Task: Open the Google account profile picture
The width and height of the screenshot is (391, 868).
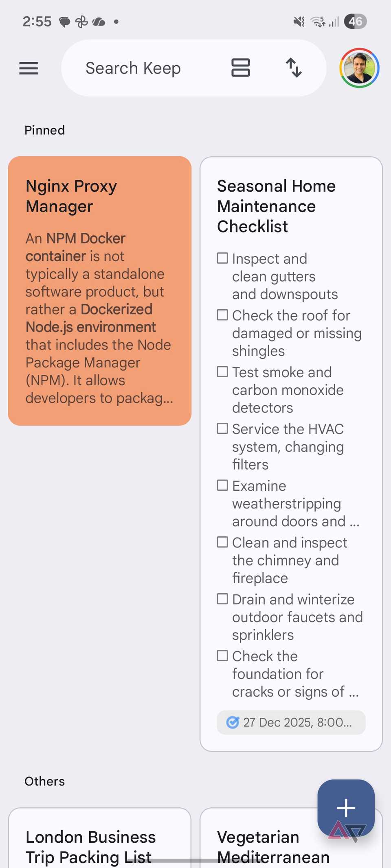Action: (359, 68)
